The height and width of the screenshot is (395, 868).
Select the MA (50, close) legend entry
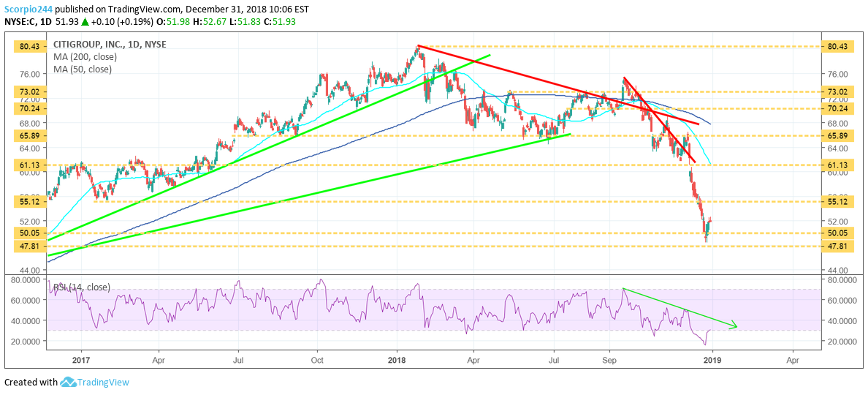coord(83,69)
